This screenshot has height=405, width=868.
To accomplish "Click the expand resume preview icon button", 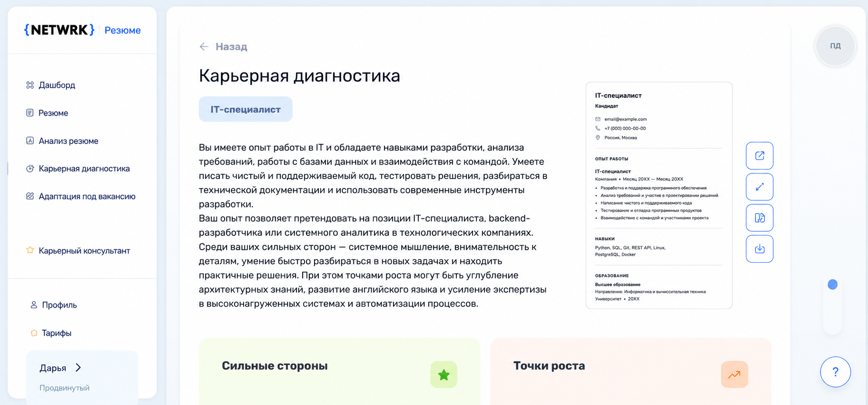I will click(760, 187).
